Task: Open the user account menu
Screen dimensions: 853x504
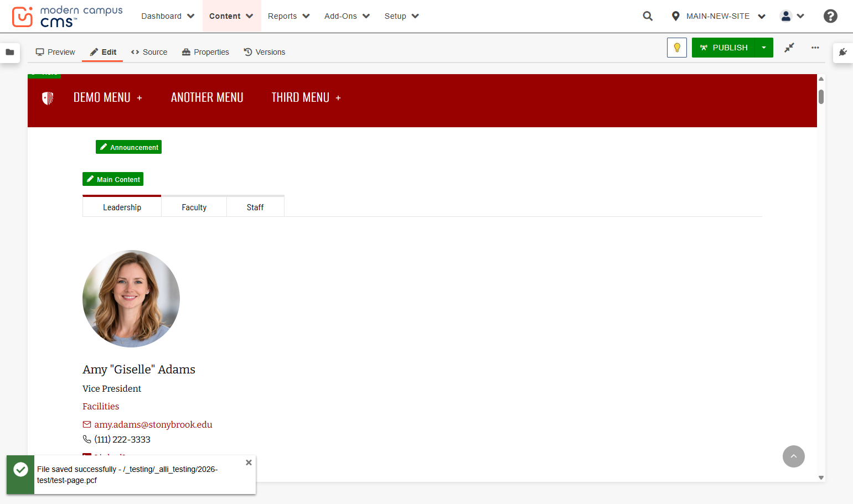Action: pos(792,16)
